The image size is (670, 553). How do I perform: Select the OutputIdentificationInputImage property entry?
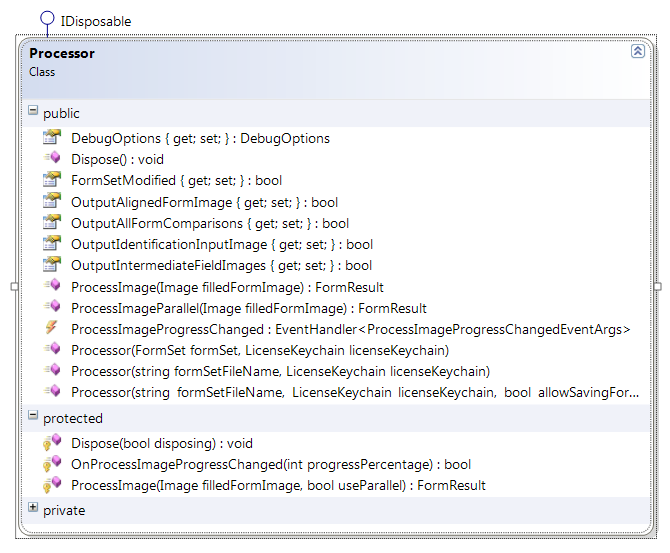point(222,244)
